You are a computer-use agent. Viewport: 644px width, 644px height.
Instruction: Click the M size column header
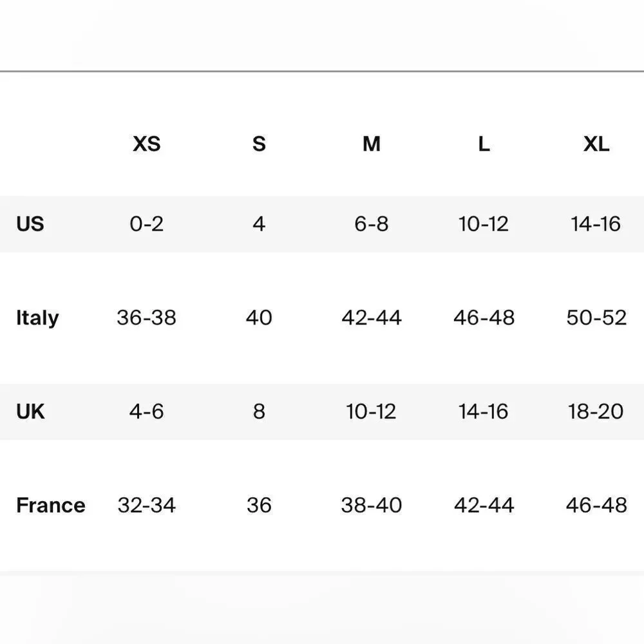pos(372,144)
